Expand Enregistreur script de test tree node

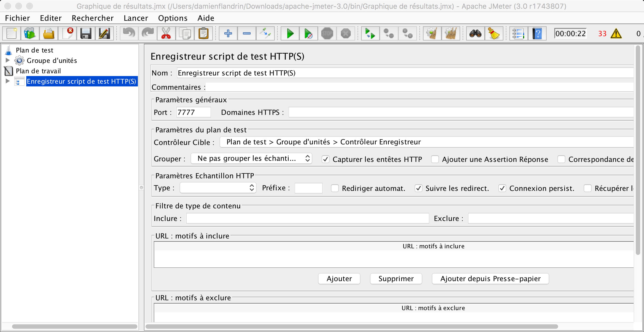pyautogui.click(x=8, y=81)
